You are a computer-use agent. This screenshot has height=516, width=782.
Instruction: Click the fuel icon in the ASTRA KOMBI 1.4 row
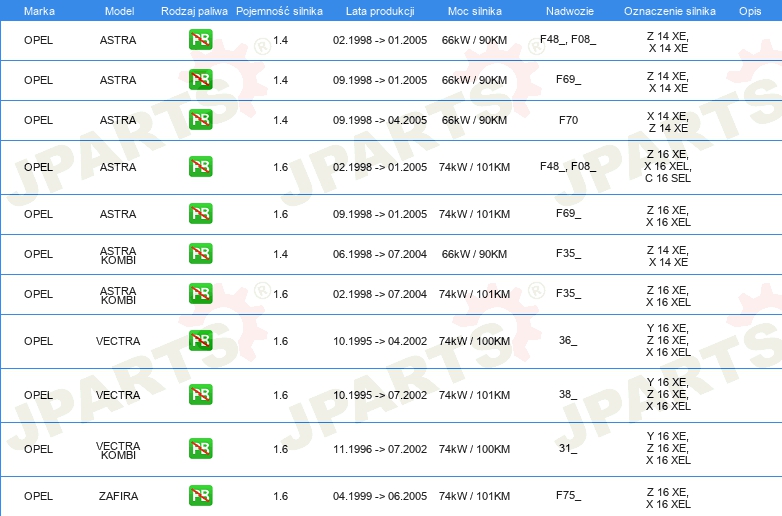(x=200, y=253)
